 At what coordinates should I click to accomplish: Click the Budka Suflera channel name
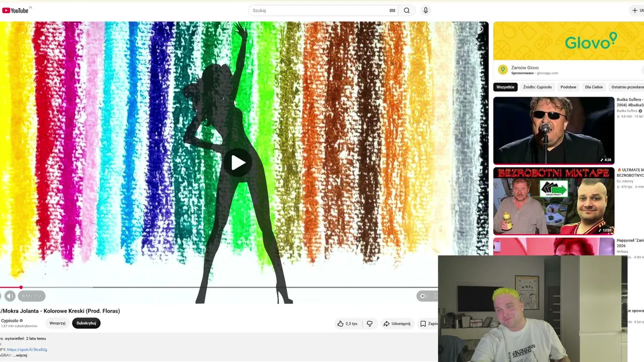tap(627, 111)
